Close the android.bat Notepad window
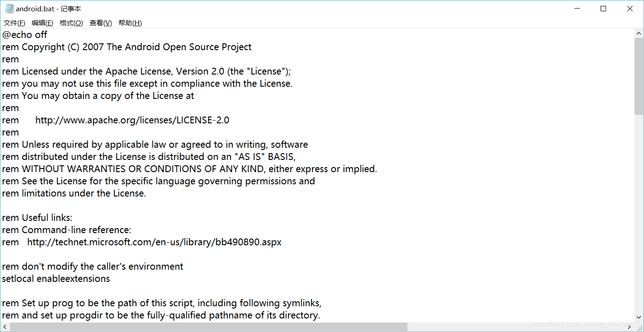 630,9
